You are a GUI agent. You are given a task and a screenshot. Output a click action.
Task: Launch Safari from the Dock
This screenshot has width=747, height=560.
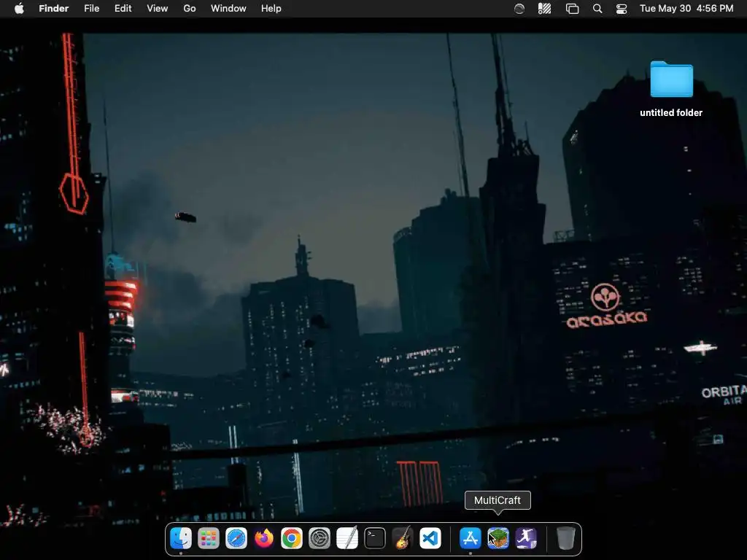click(x=236, y=539)
